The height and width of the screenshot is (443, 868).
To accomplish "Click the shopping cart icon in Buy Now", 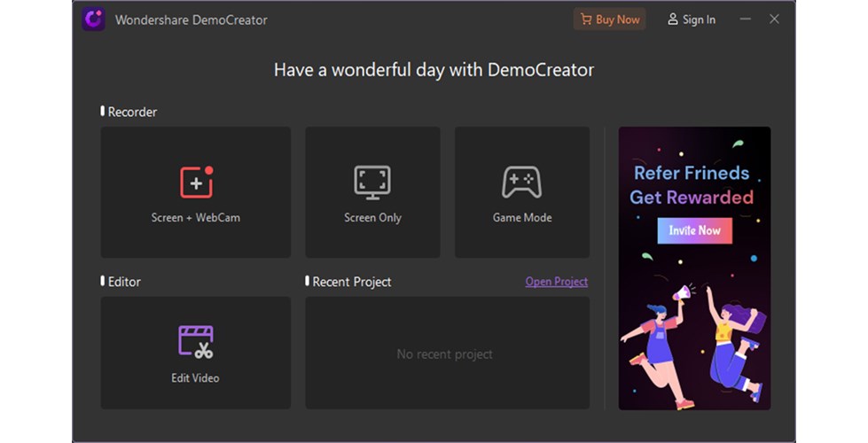I will coord(586,19).
